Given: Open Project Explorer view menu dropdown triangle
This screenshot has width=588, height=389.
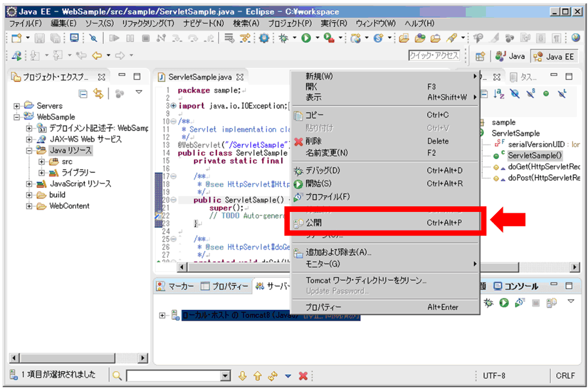Looking at the screenshot, I should point(139,93).
